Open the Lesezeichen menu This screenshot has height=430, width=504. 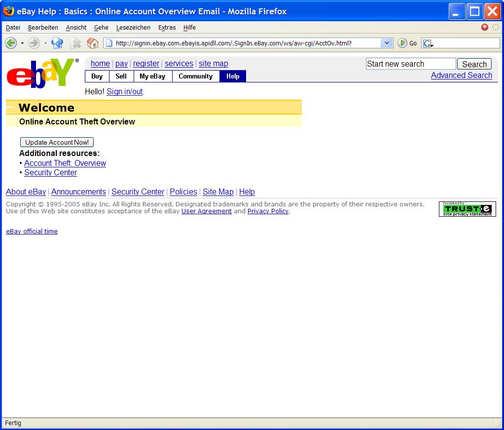133,27
